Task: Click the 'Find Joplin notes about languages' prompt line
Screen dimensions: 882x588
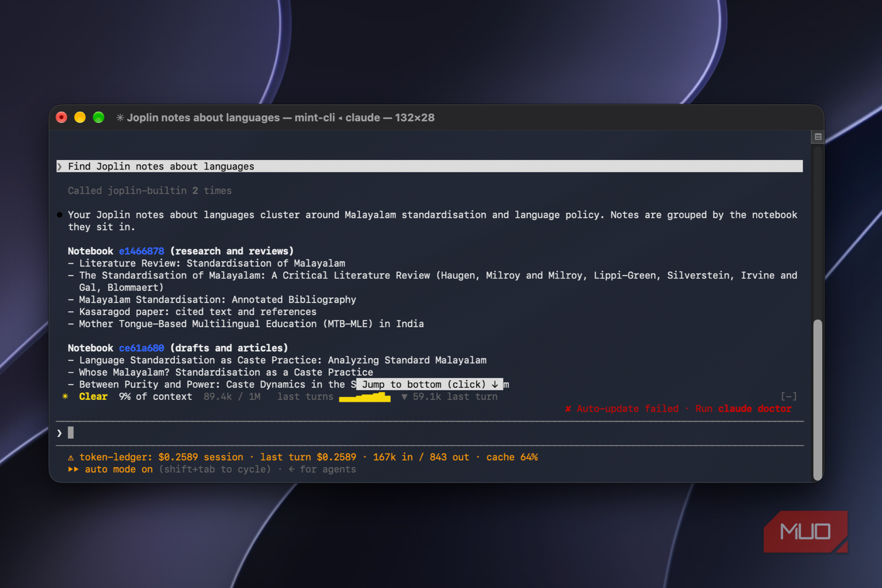Action: tap(430, 166)
